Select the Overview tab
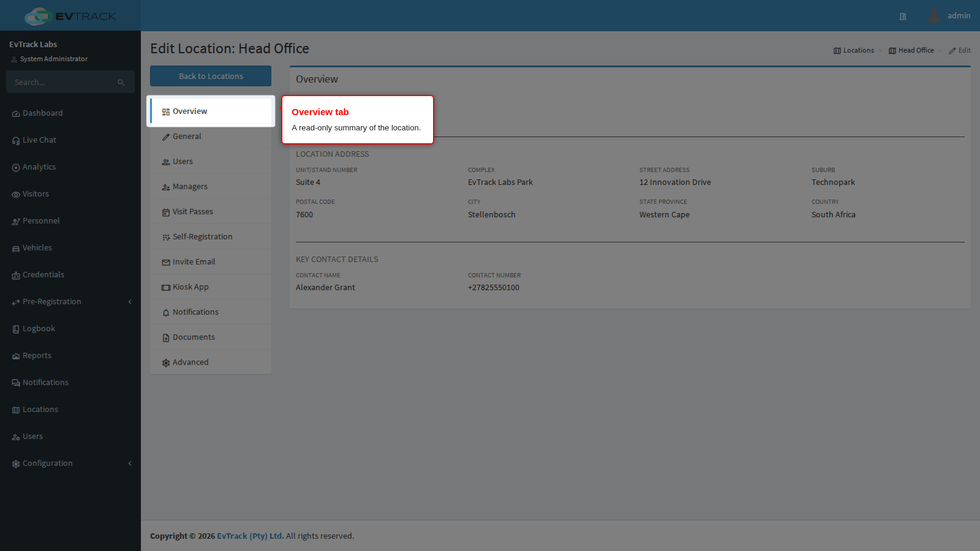This screenshot has height=551, width=980. coord(211,111)
